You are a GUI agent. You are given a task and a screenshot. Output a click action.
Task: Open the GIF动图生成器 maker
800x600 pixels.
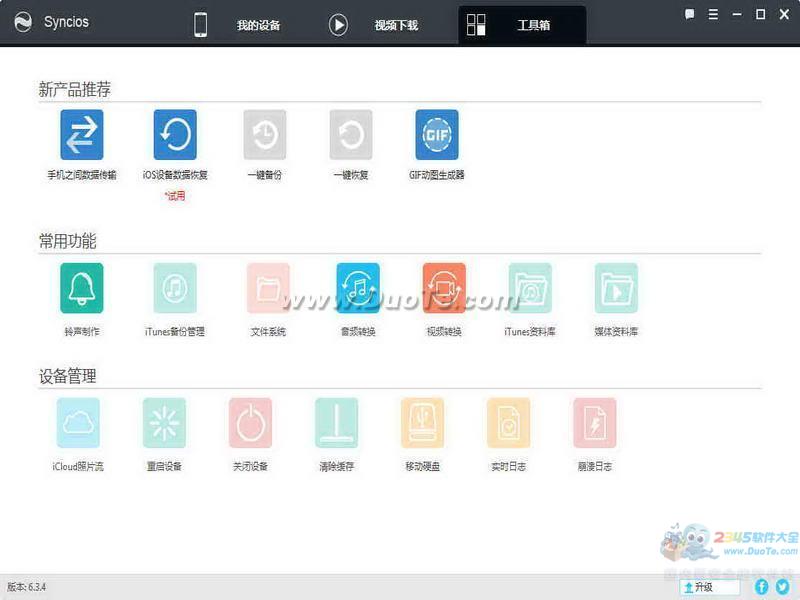pos(437,135)
